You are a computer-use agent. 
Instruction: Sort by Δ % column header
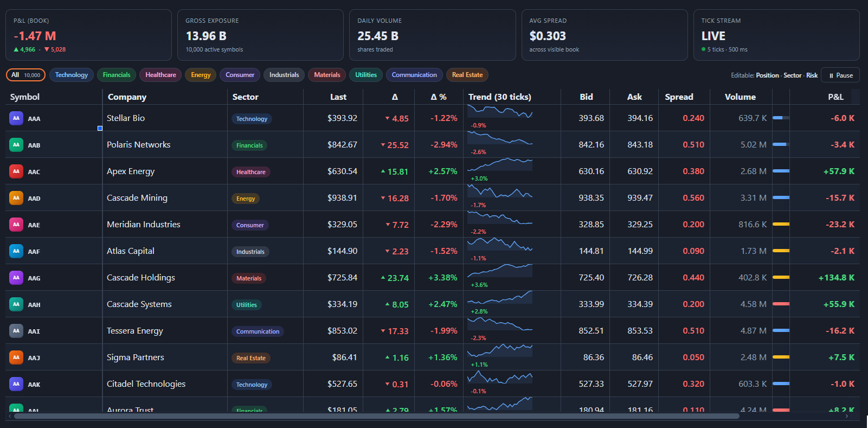(439, 97)
